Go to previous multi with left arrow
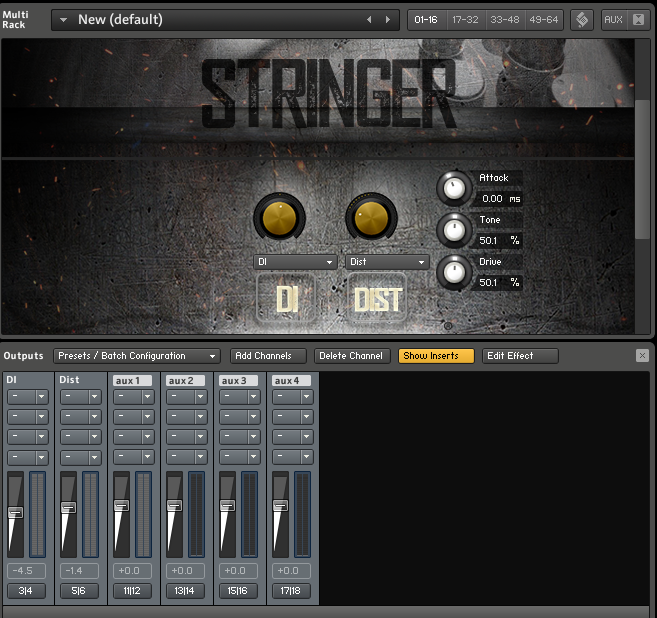This screenshot has height=618, width=657. [369, 20]
